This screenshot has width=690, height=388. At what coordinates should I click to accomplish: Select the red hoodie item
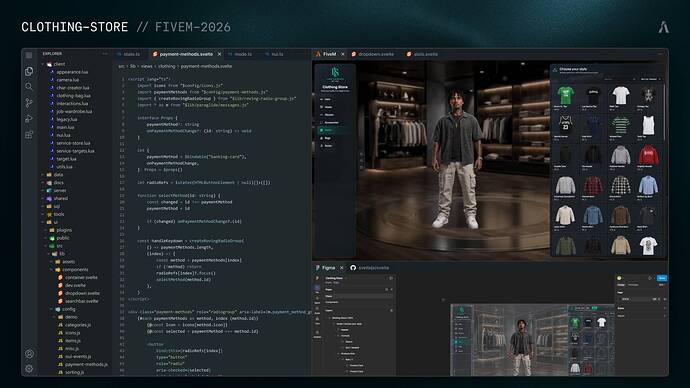pos(648,156)
